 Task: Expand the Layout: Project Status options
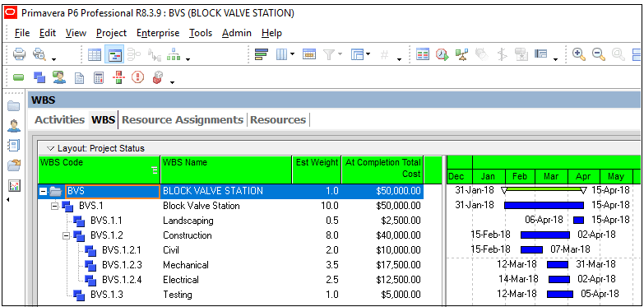coord(51,148)
